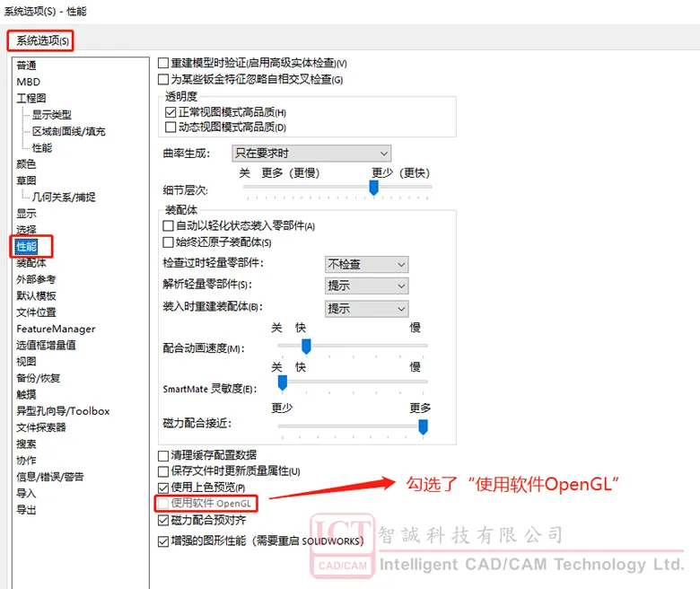Click the 细节层次 slider handle
700x589 pixels.
tap(374, 188)
